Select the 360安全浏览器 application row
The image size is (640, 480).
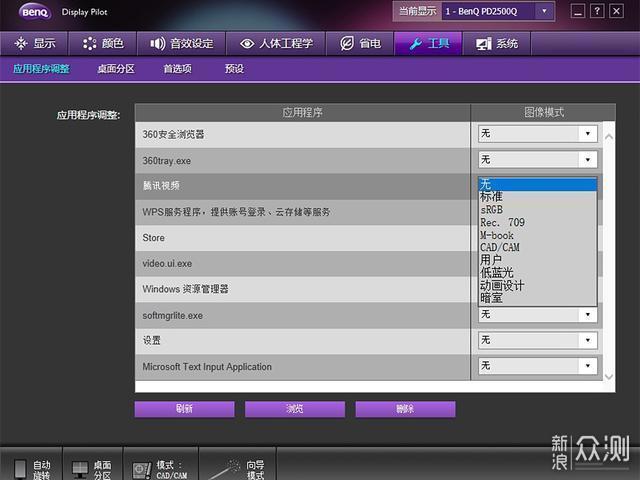tap(302, 134)
